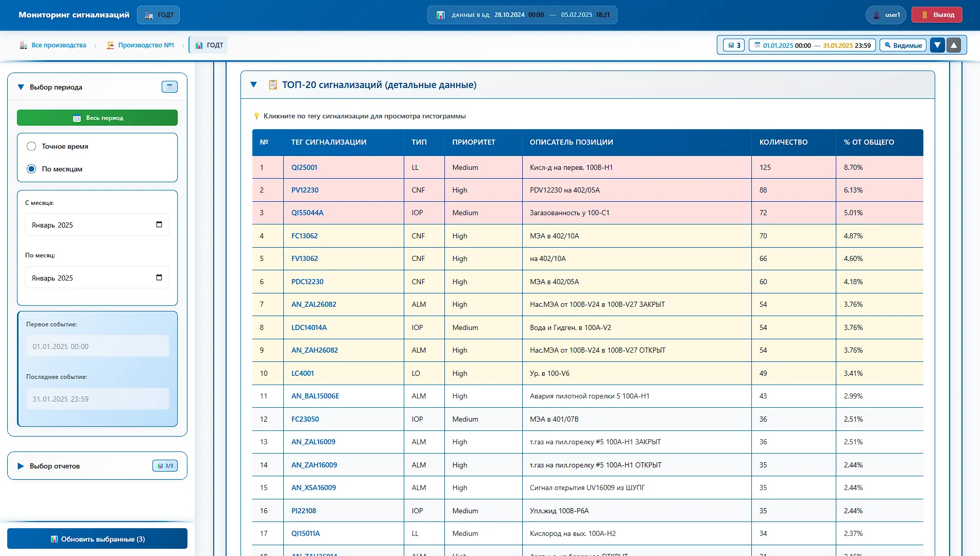Click the up arrow button in top-right toolbar
Viewport: 980px width, 556px height.
pyautogui.click(x=954, y=45)
